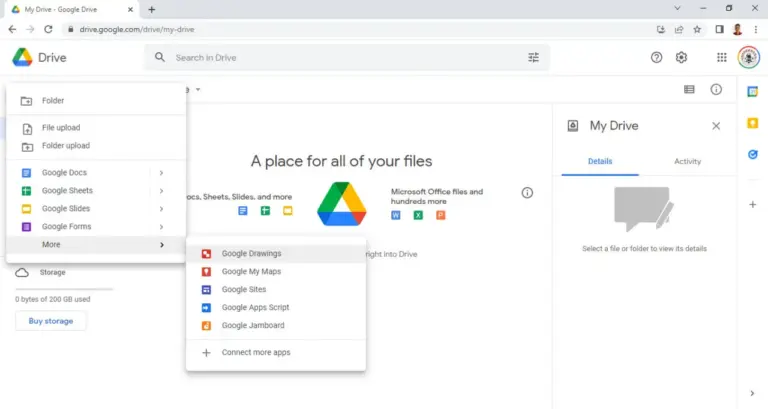Image resolution: width=768 pixels, height=409 pixels.
Task: Click the Search in Drive field
Action: pyautogui.click(x=347, y=57)
